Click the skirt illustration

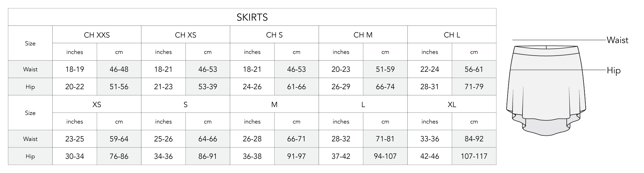[x=546, y=90]
